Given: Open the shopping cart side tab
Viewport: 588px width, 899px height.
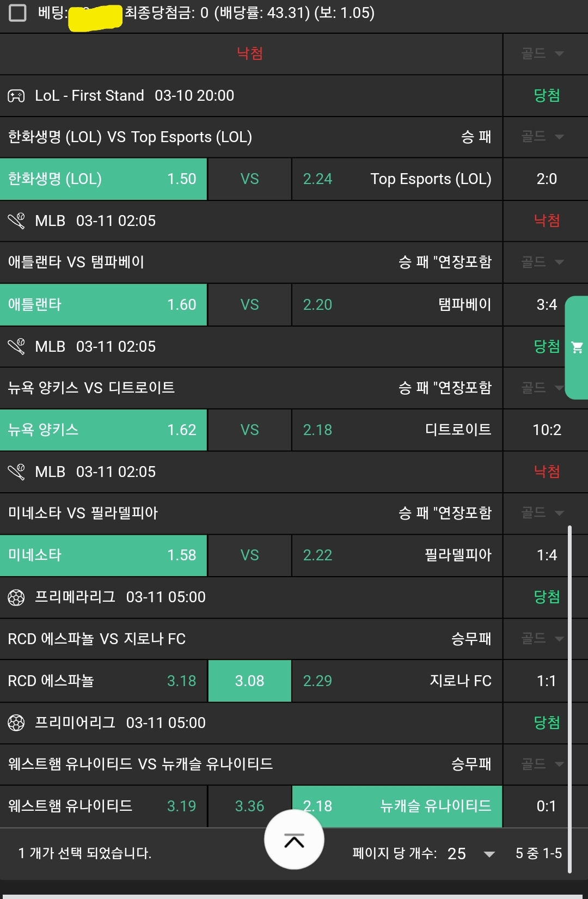Looking at the screenshot, I should 577,347.
